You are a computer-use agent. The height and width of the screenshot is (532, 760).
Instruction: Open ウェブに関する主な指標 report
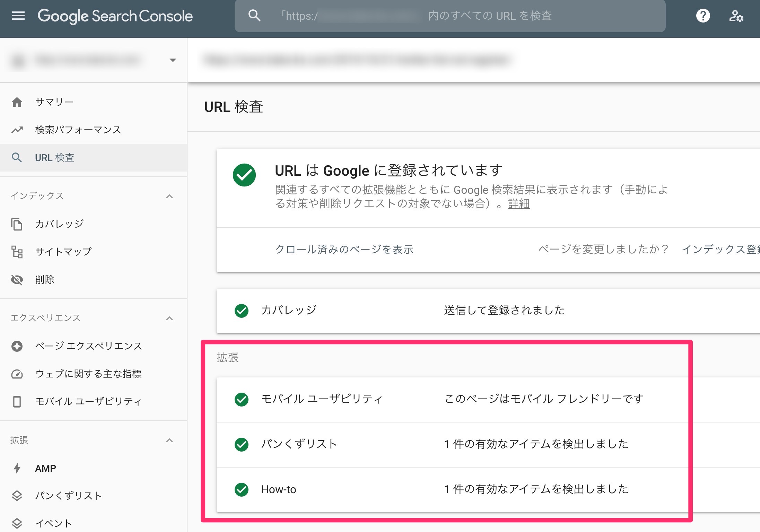click(94, 374)
